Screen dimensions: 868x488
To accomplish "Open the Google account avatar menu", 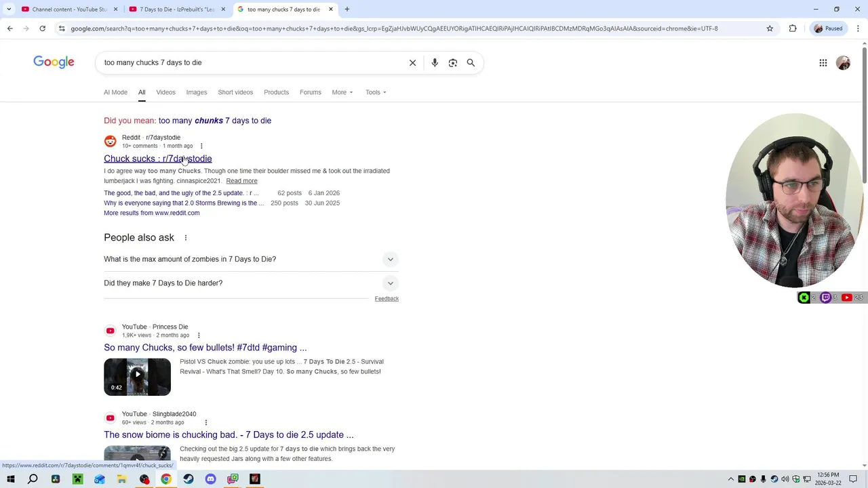I will pyautogui.click(x=843, y=62).
